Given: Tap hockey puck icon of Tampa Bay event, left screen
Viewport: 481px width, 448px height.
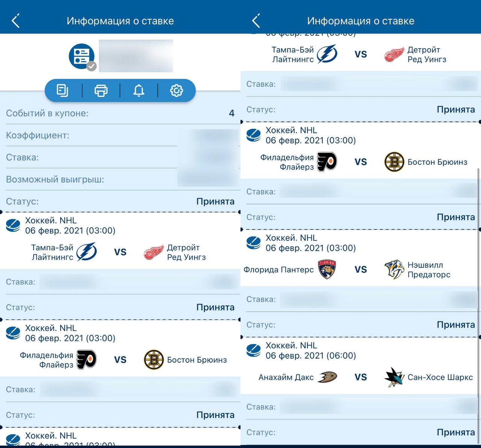Looking at the screenshot, I should [x=13, y=226].
